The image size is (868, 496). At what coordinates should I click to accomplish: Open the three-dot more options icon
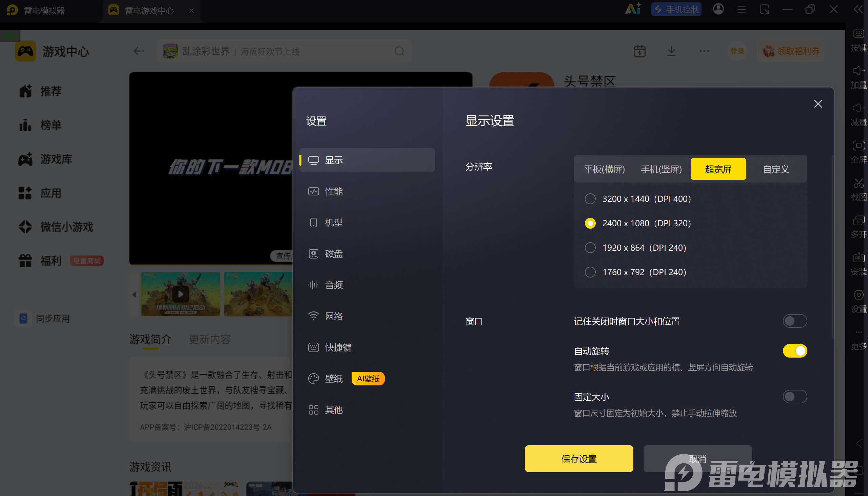[704, 52]
